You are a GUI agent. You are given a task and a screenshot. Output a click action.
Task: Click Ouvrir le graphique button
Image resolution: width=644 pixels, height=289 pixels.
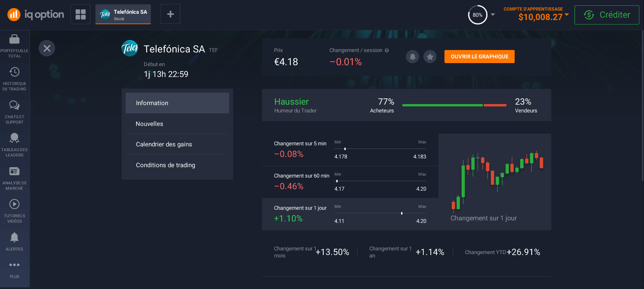(479, 56)
